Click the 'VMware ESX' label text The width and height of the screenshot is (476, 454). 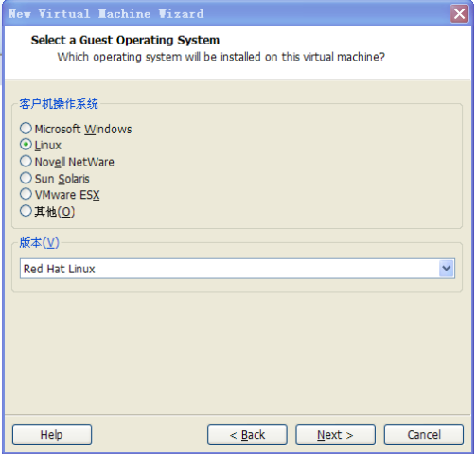coord(67,195)
